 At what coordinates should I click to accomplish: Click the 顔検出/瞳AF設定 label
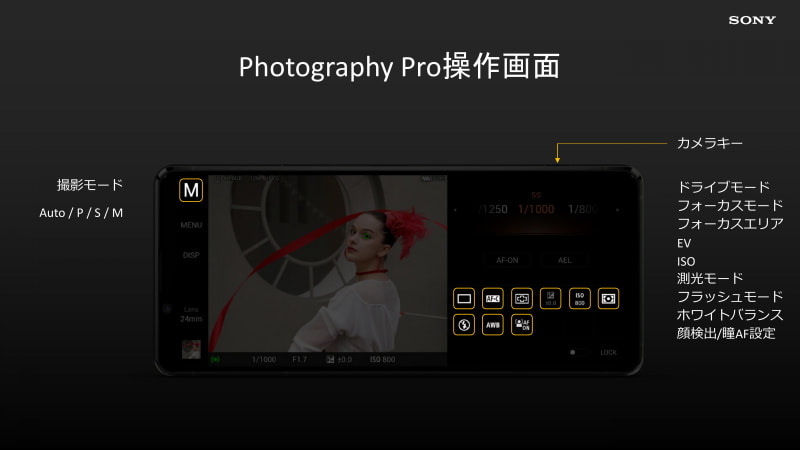click(x=726, y=334)
